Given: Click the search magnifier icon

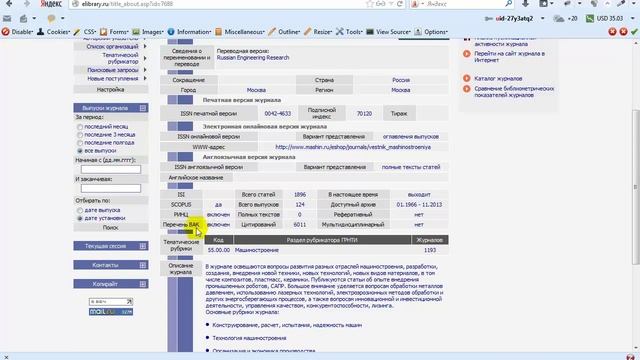Looking at the screenshot, I should (x=509, y=4).
